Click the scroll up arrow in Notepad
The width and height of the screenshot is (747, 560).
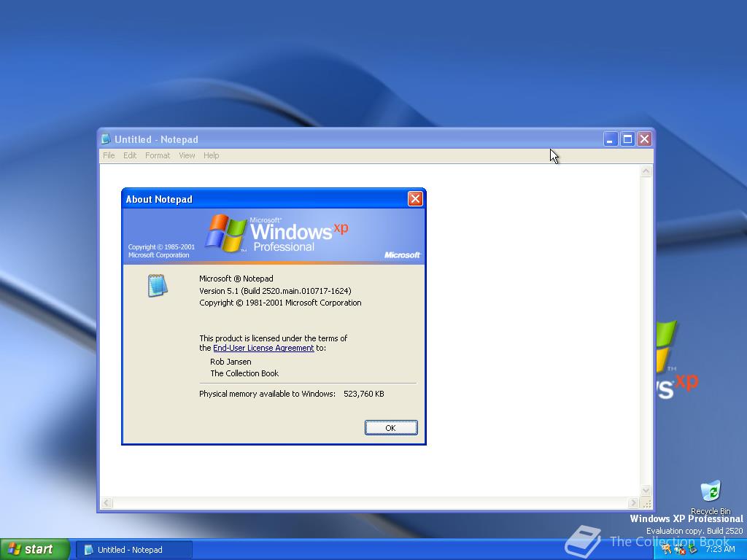646,171
